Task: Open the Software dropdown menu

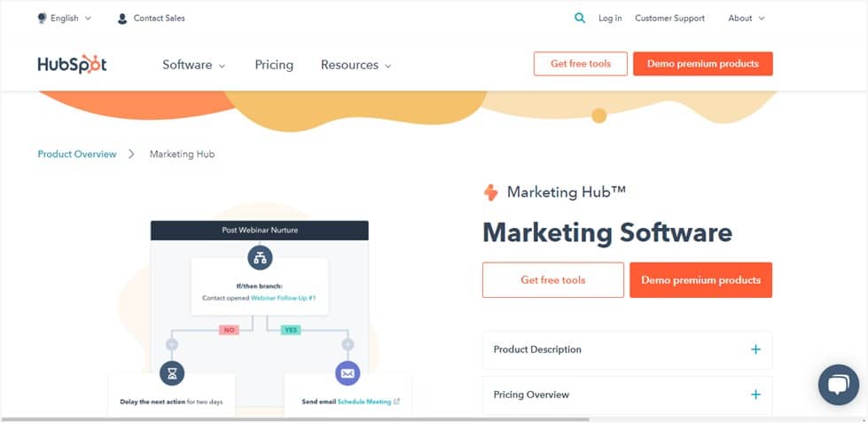Action: click(193, 65)
